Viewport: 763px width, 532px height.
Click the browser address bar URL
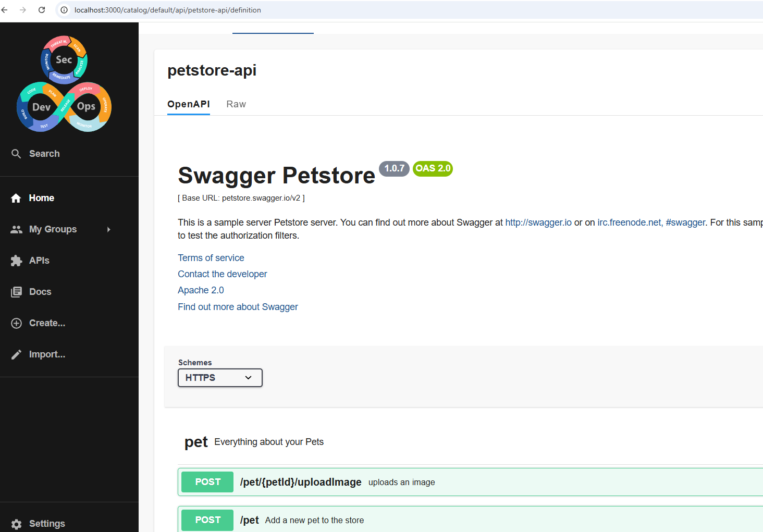pyautogui.click(x=167, y=10)
